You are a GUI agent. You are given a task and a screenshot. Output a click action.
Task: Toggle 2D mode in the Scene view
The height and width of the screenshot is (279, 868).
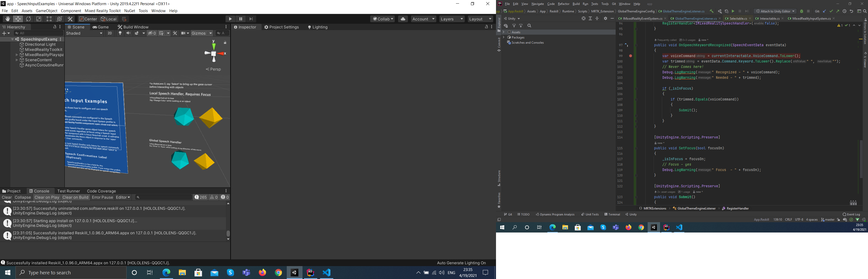(110, 33)
